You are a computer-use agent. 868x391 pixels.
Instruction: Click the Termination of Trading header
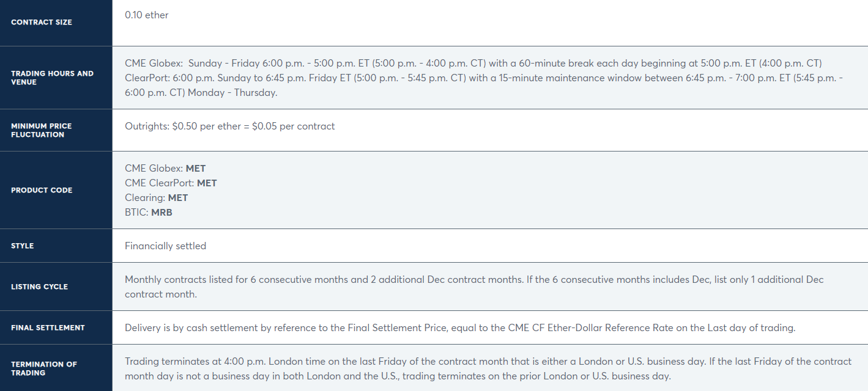coord(44,368)
